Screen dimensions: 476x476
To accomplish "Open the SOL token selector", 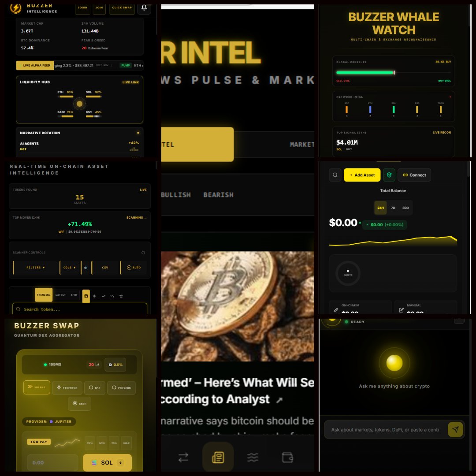I will [107, 462].
